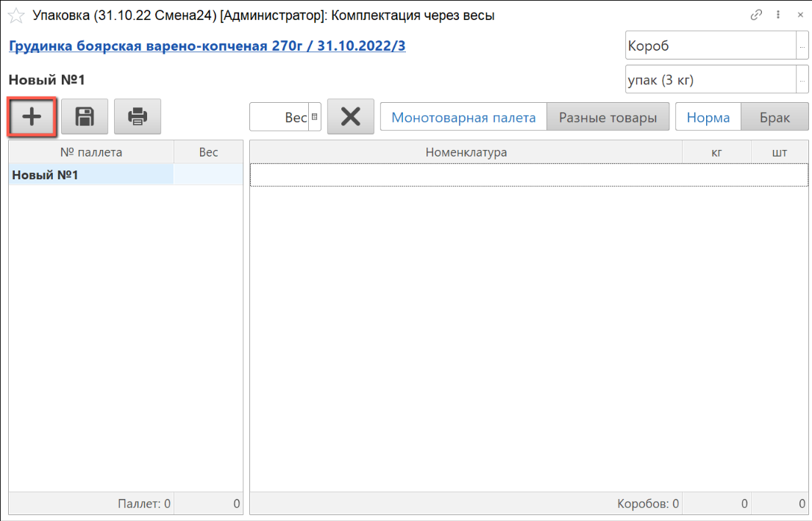Open the three-dot more options menu

[x=777, y=15]
